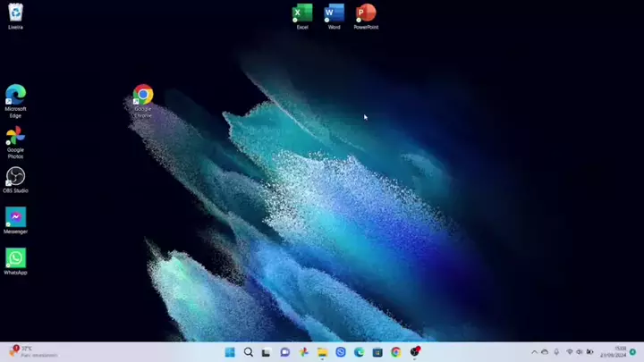Open Task View from the taskbar
This screenshot has width=644, height=362.
click(267, 352)
